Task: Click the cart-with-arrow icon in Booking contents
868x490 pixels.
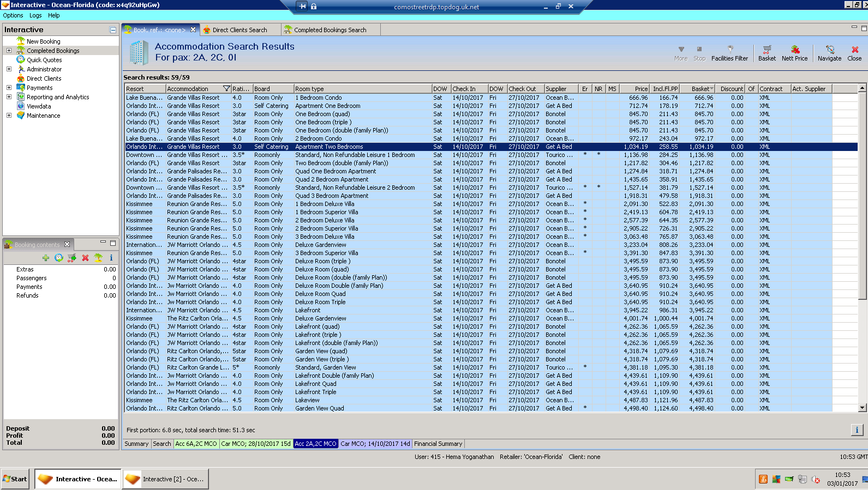Action: tap(71, 258)
